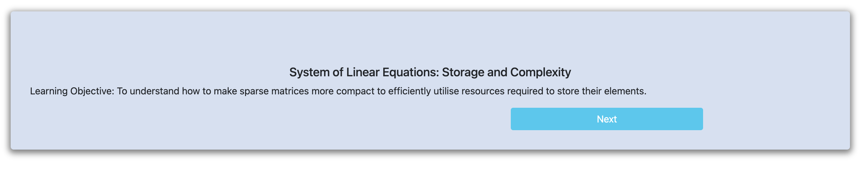868x172 pixels.
Task: Click the word 'understand' in the objective
Action: (x=154, y=91)
